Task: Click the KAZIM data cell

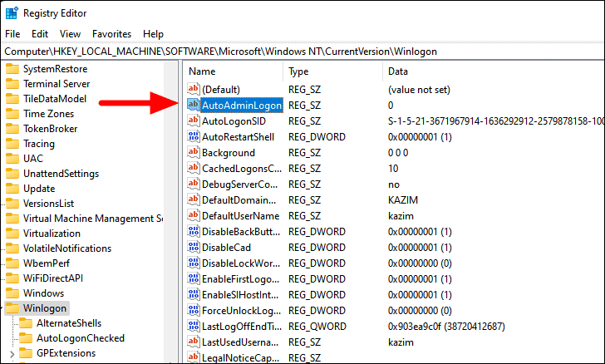Action: (403, 200)
